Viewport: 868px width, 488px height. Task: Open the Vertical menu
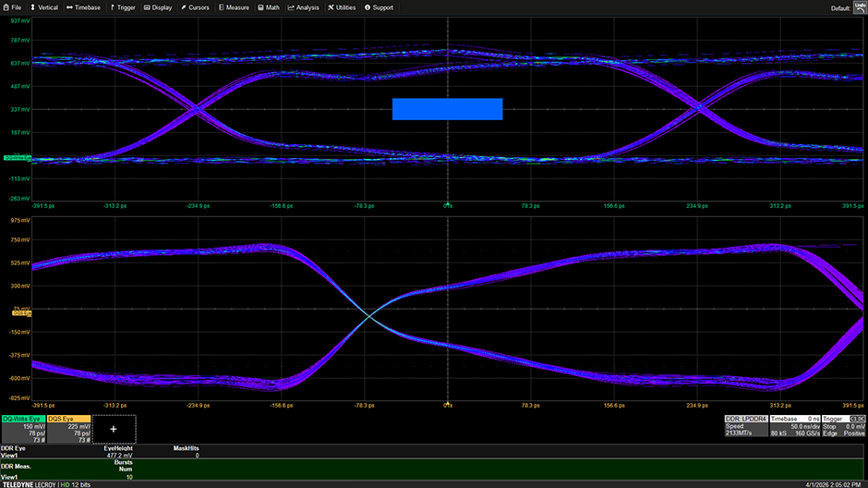point(43,7)
